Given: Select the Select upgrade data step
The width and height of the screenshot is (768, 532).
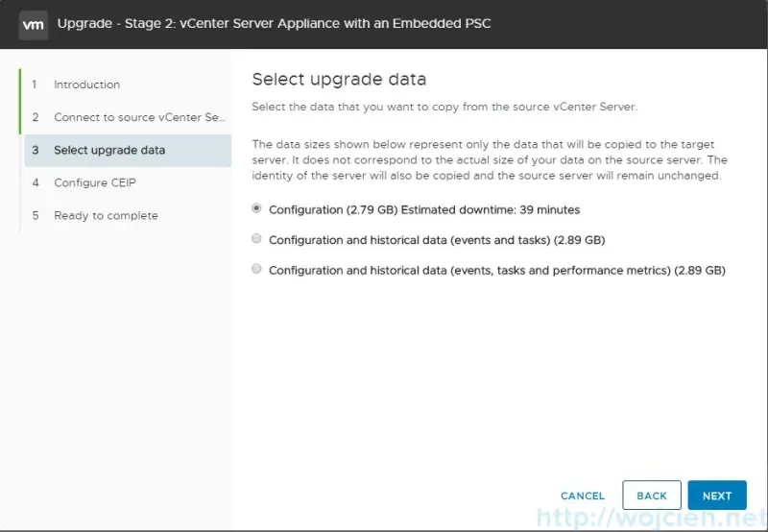Looking at the screenshot, I should coord(128,151).
